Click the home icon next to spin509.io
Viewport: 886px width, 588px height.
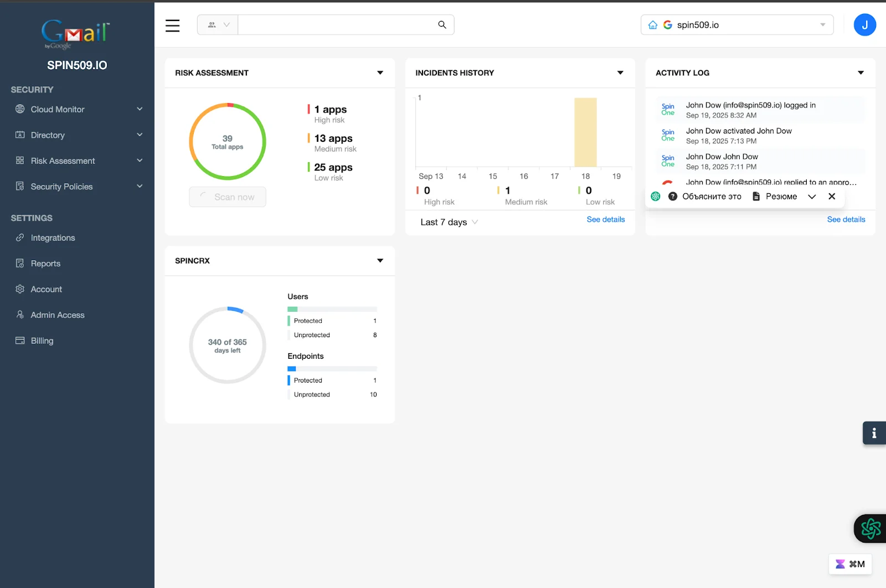[652, 24]
